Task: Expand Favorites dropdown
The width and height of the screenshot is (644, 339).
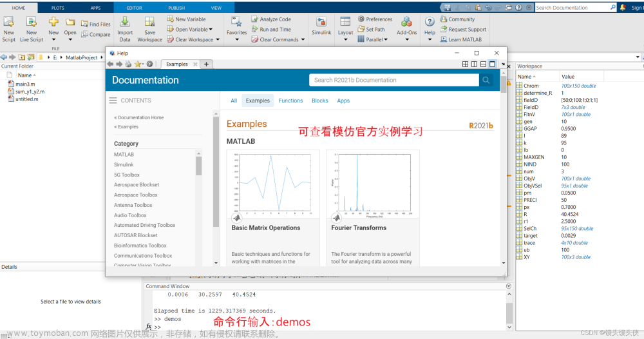Action: tap(236, 40)
